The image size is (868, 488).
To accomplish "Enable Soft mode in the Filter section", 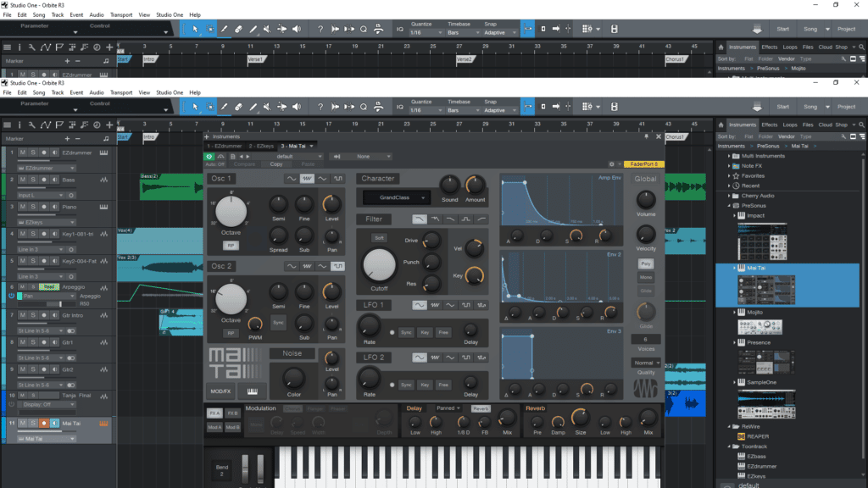I will tap(379, 238).
